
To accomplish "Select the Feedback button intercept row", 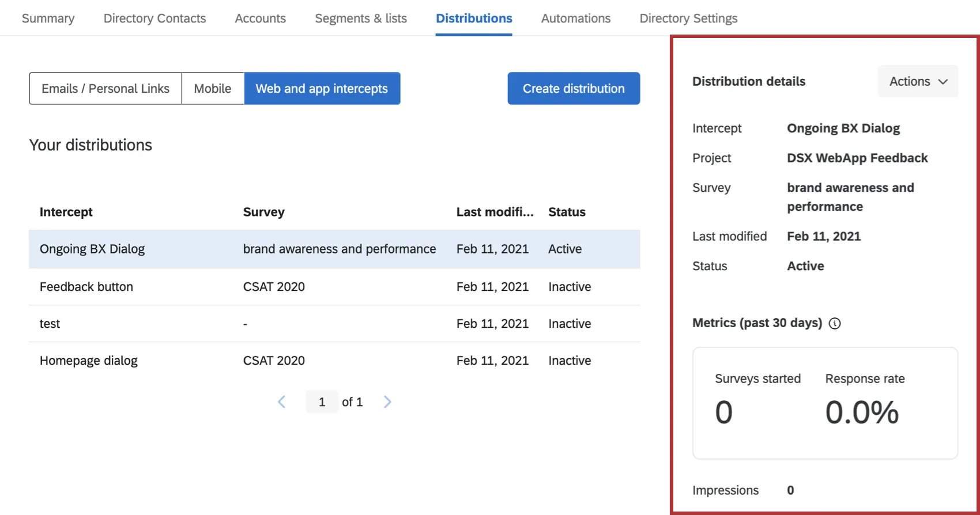I will (86, 287).
